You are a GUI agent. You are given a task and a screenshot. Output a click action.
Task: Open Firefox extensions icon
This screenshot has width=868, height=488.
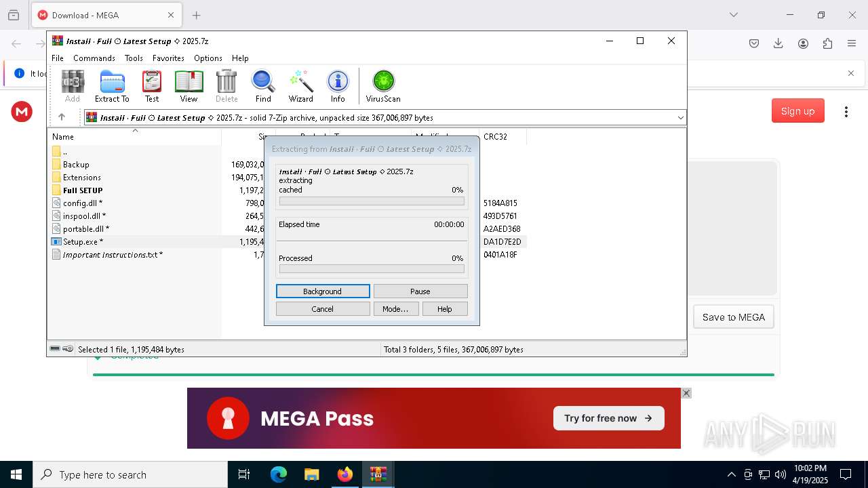pyautogui.click(x=827, y=43)
